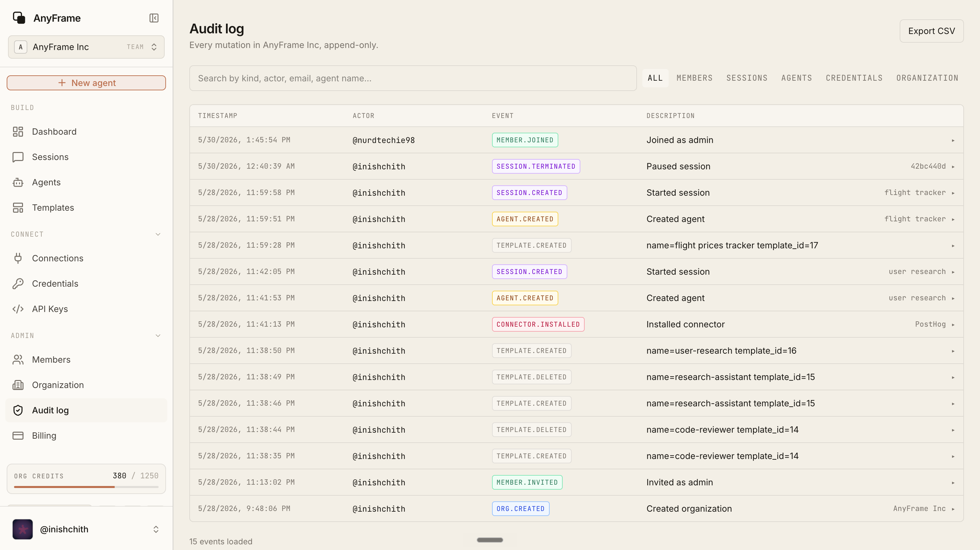Filter by AGENTS tab
The width and height of the screenshot is (980, 550).
(x=797, y=78)
